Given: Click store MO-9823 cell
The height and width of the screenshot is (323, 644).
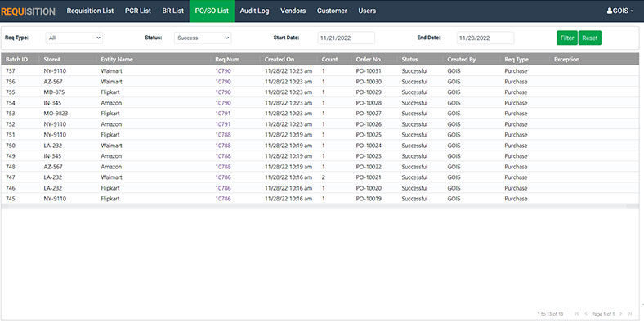Looking at the screenshot, I should pyautogui.click(x=56, y=114).
